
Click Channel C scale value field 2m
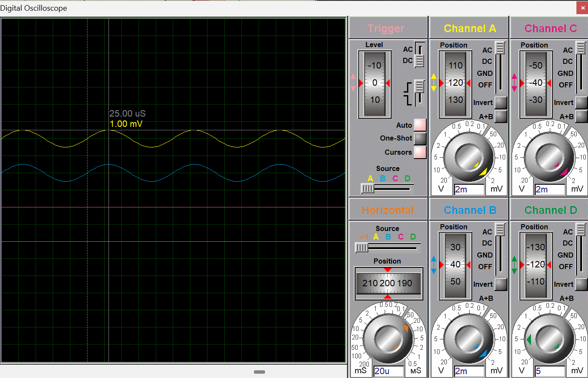549,189
